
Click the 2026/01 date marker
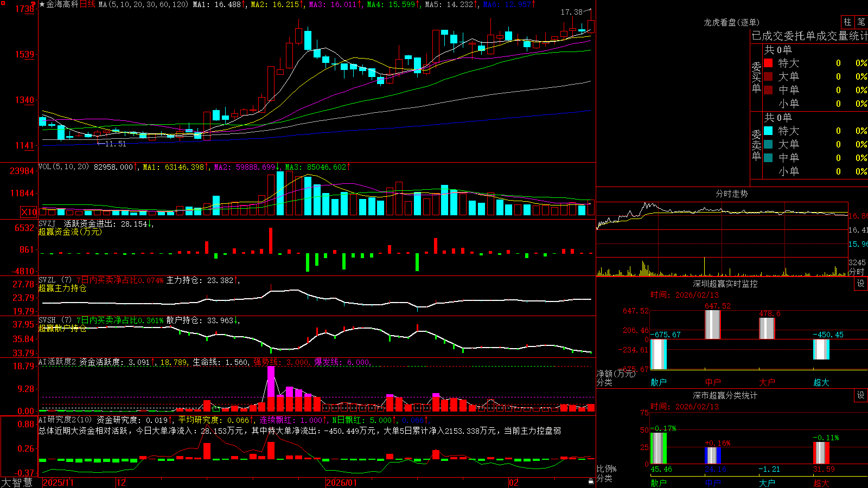pos(342,483)
